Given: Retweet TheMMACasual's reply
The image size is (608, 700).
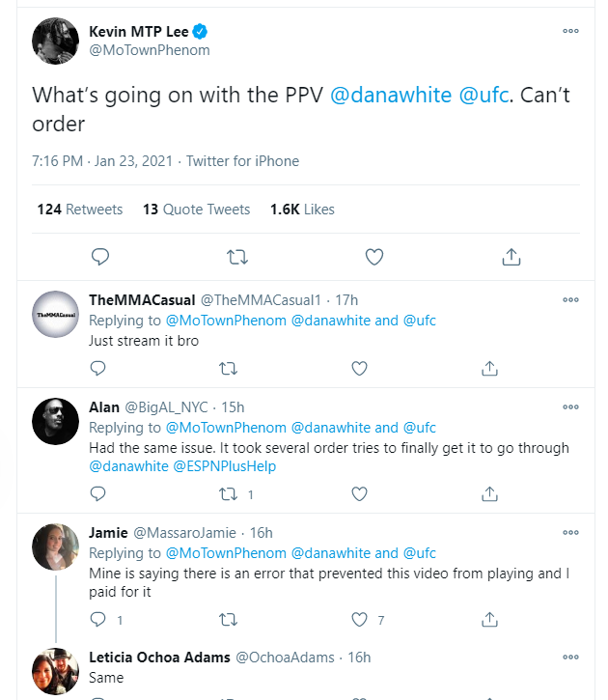Looking at the screenshot, I should pos(228,368).
